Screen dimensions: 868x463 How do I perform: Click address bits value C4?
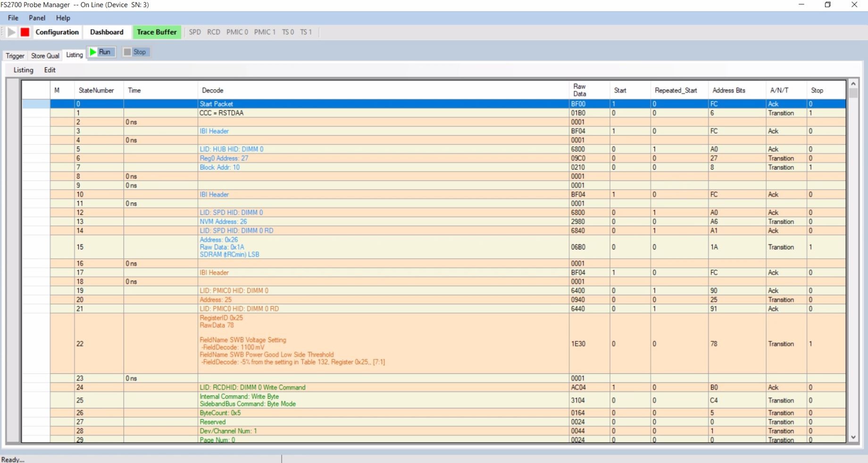(714, 400)
